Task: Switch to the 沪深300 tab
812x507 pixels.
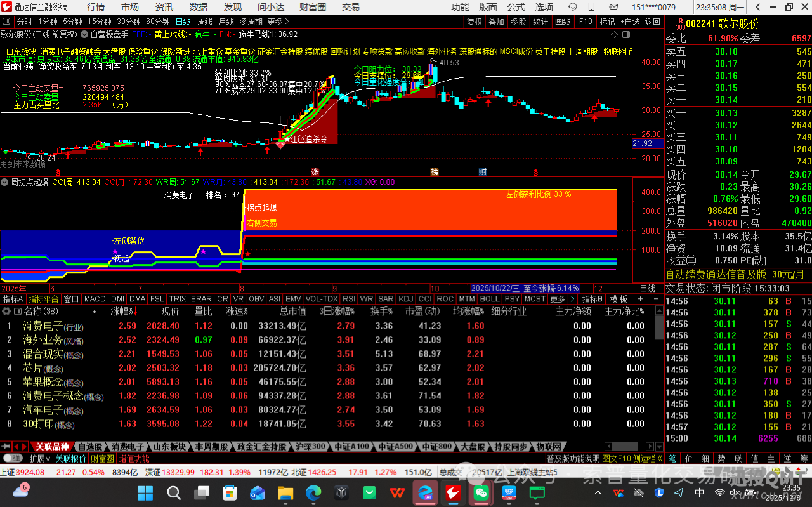Action: (x=310, y=446)
